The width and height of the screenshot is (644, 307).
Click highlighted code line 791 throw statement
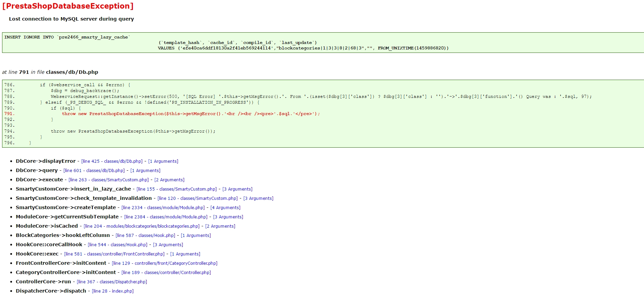pos(191,114)
